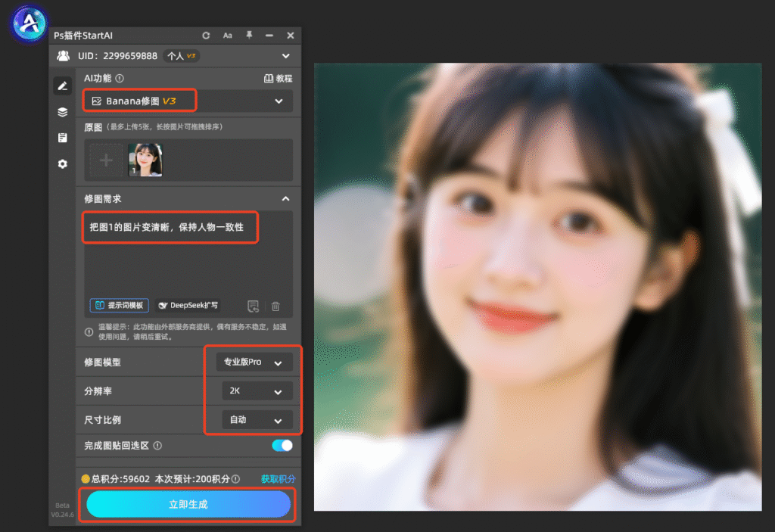This screenshot has height=532, width=775.
Task: Click the 本次预计 points info icon
Action: click(236, 478)
